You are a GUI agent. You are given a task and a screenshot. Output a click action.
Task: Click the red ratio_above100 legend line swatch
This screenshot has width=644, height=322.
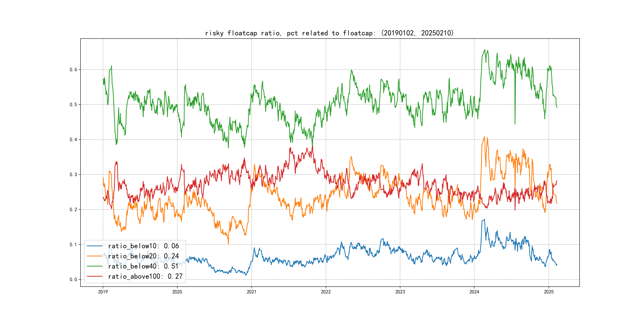tap(94, 276)
